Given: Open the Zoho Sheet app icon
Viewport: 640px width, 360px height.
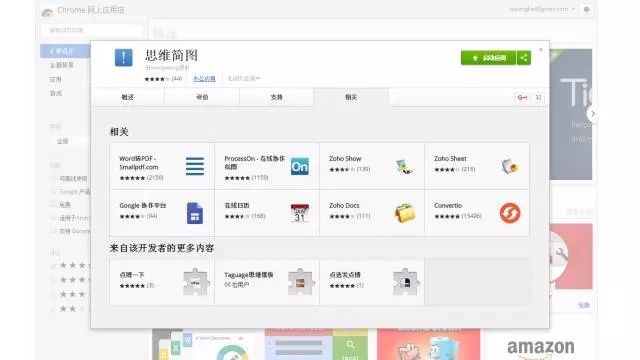Looking at the screenshot, I should pos(509,166).
